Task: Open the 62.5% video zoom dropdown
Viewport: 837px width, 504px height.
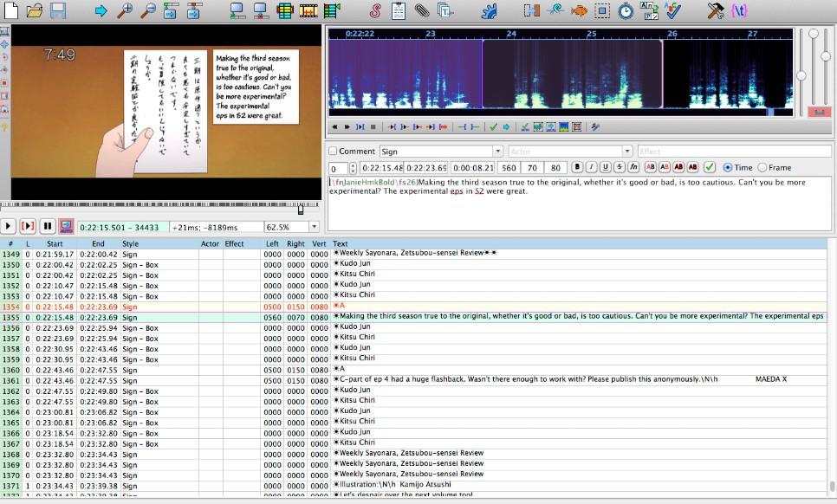Action: click(x=315, y=227)
